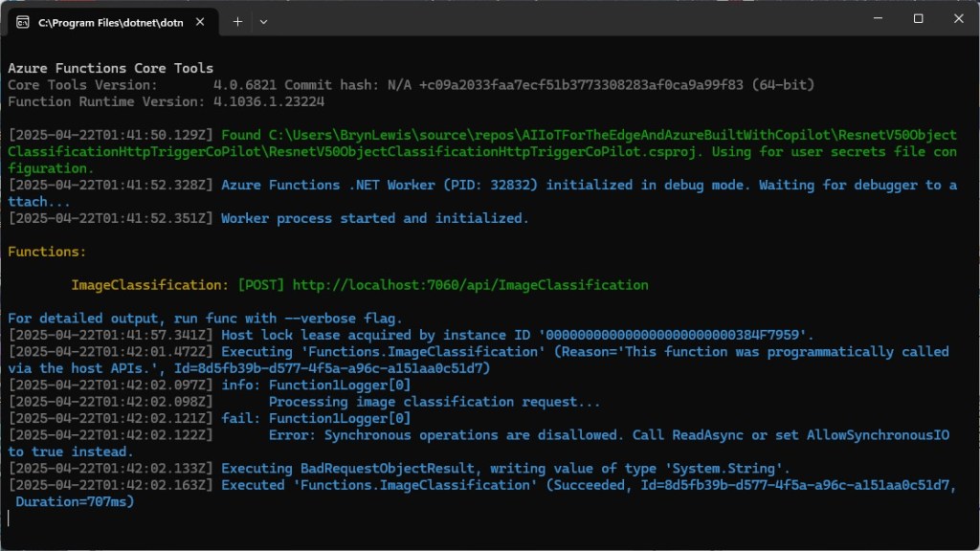The height and width of the screenshot is (551, 980).
Task: Minimize the terminal window
Action: [875, 19]
